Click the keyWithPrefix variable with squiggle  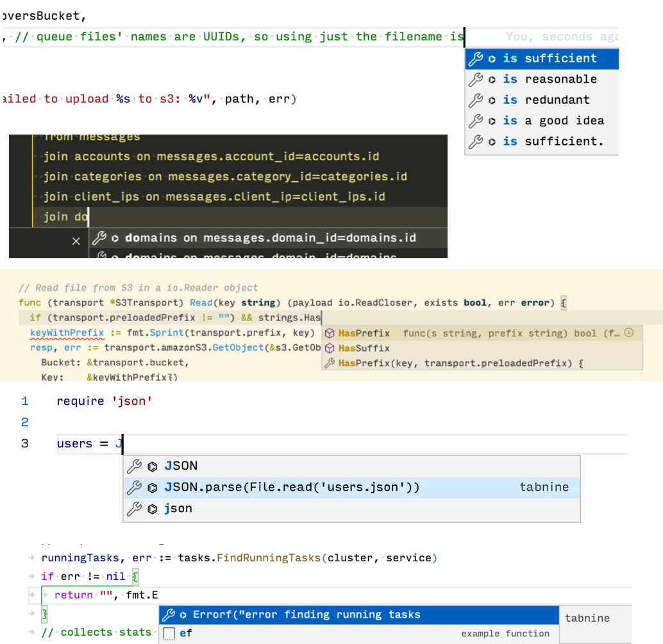click(67, 333)
